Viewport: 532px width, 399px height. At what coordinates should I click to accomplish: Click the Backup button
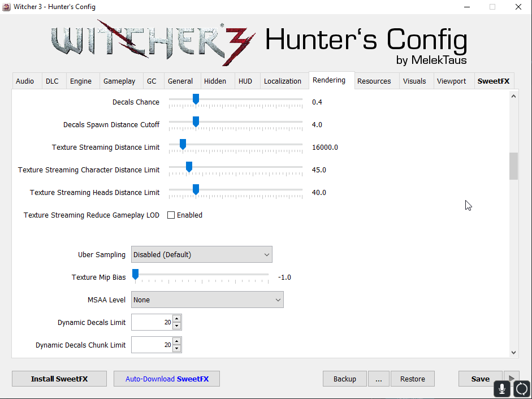click(x=345, y=379)
